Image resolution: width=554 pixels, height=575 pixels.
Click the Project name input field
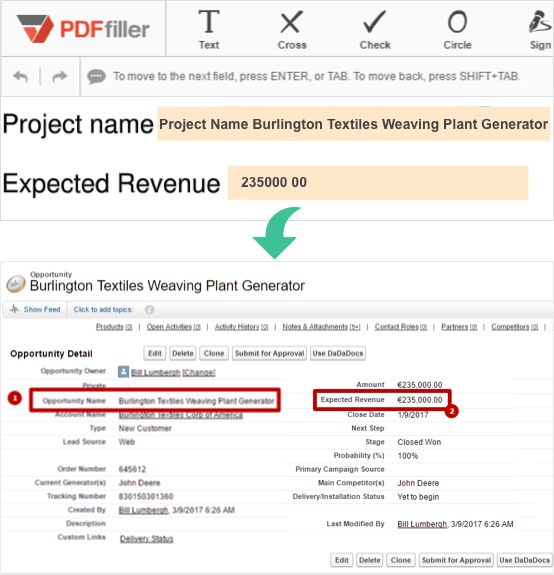[354, 124]
